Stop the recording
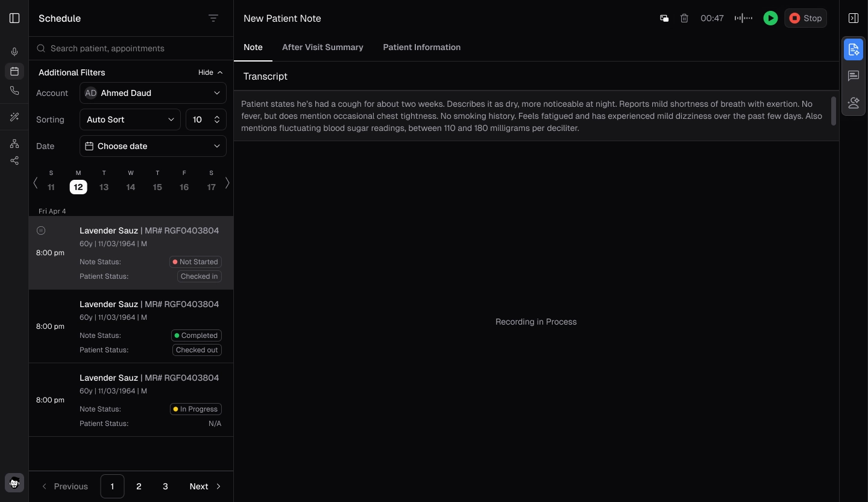Image resolution: width=868 pixels, height=502 pixels. tap(805, 18)
